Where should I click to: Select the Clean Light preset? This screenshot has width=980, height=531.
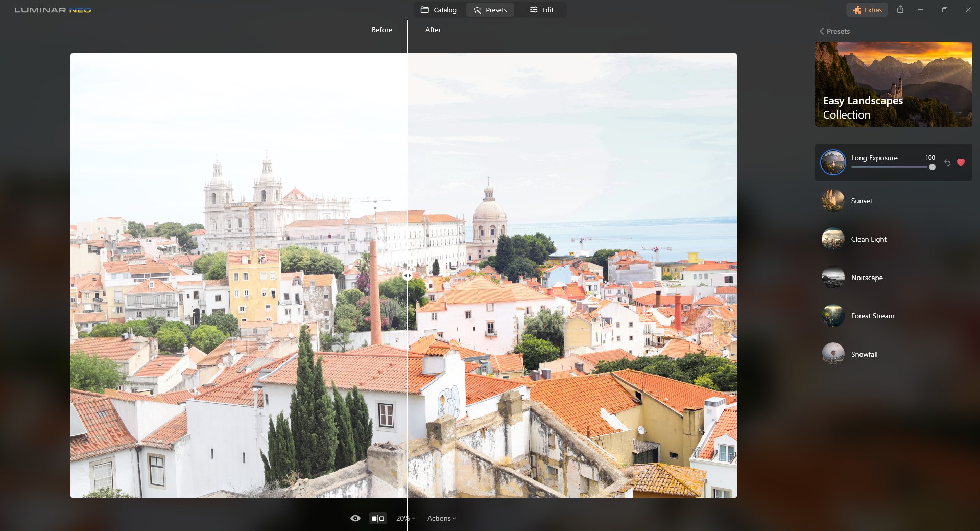click(x=868, y=239)
